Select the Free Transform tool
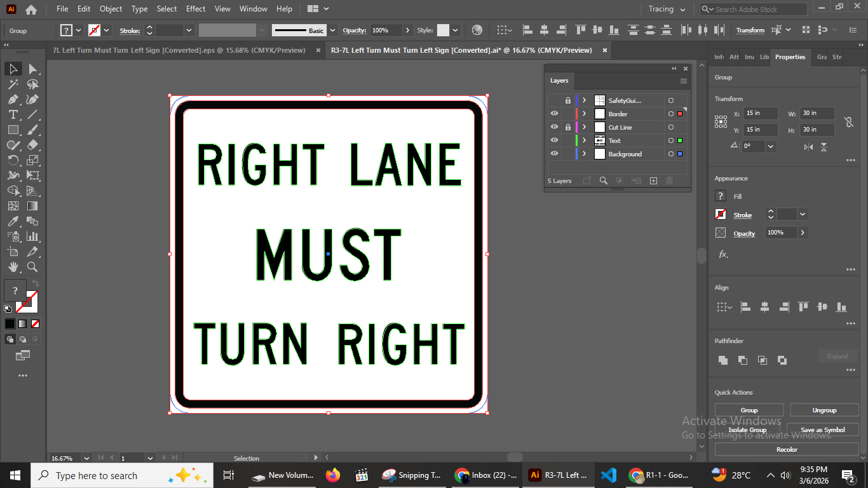This screenshot has height=488, width=868. (x=32, y=175)
